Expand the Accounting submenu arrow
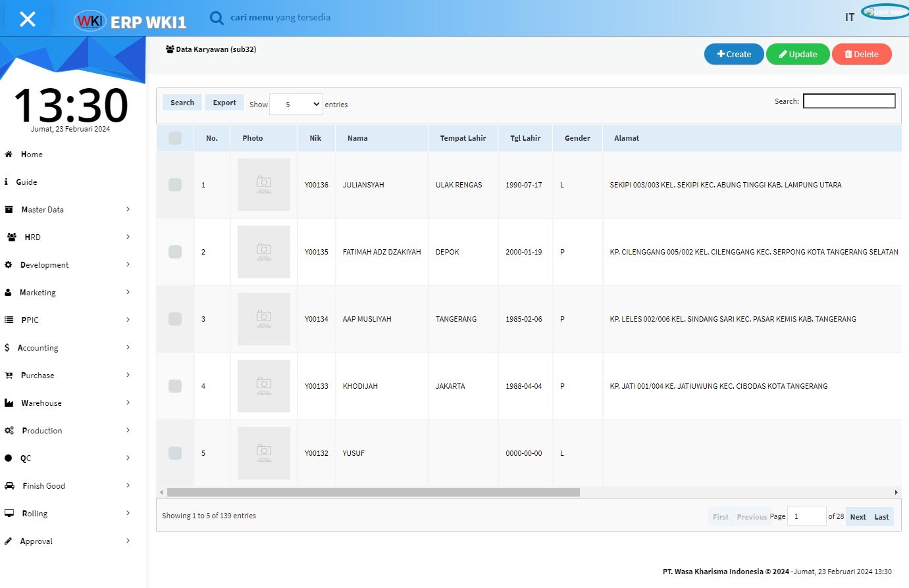 tap(128, 347)
